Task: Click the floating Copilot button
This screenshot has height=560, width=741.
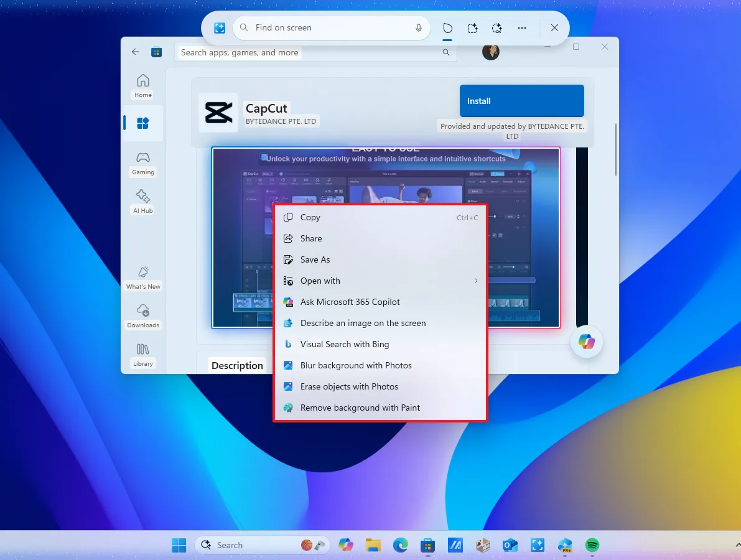Action: (x=585, y=342)
